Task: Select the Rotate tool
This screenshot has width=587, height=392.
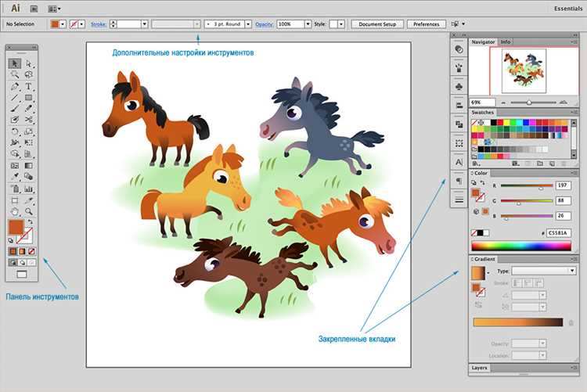Action: 15,131
